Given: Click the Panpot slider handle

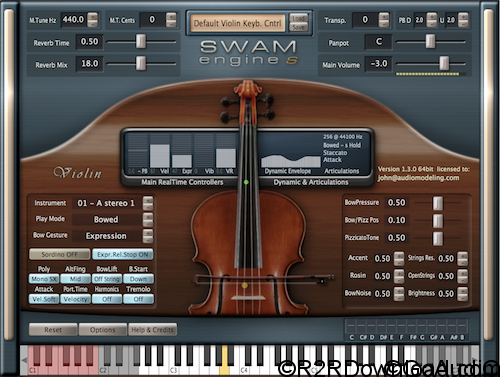Looking at the screenshot, I should click(430, 42).
